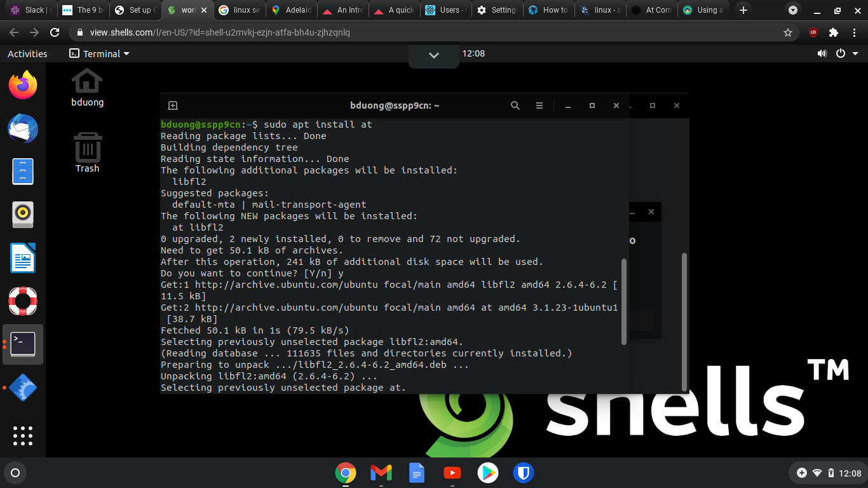Bookmark this page with the star icon
Image resolution: width=868 pixels, height=488 pixels.
click(788, 32)
